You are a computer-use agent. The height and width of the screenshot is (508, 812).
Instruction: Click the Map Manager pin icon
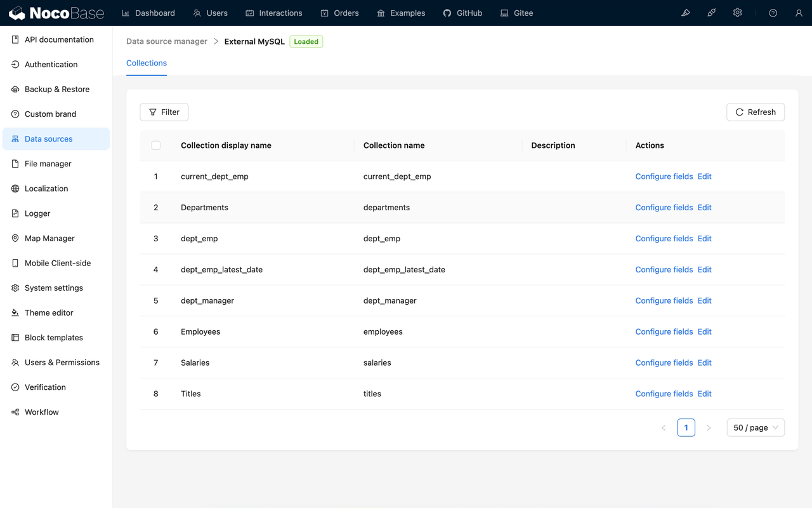(x=15, y=238)
